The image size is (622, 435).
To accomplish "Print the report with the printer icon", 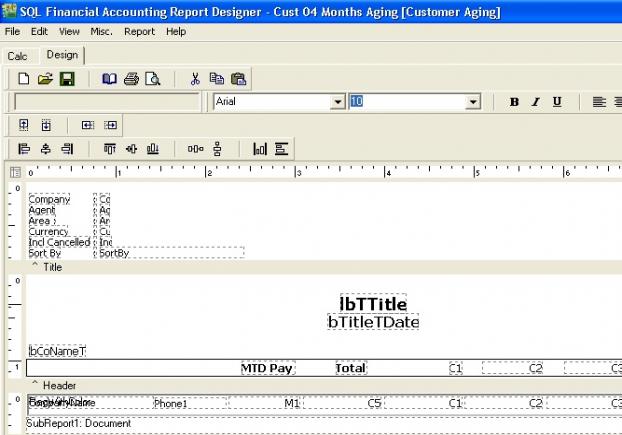I will [131, 79].
